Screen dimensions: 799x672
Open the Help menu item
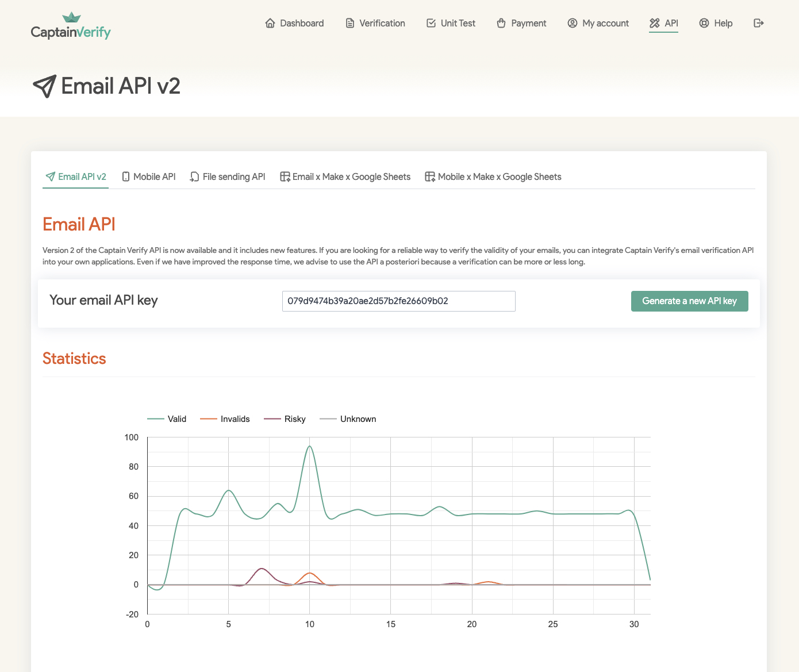tap(716, 23)
